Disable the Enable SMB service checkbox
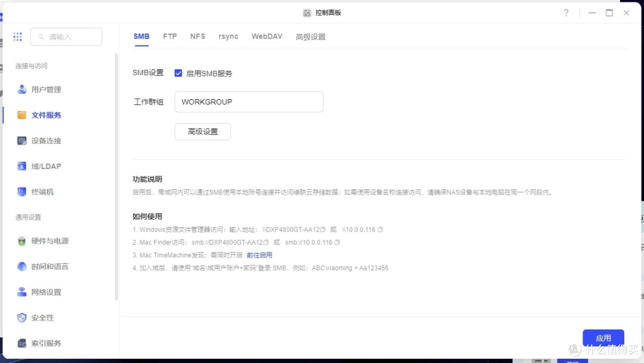 [178, 73]
